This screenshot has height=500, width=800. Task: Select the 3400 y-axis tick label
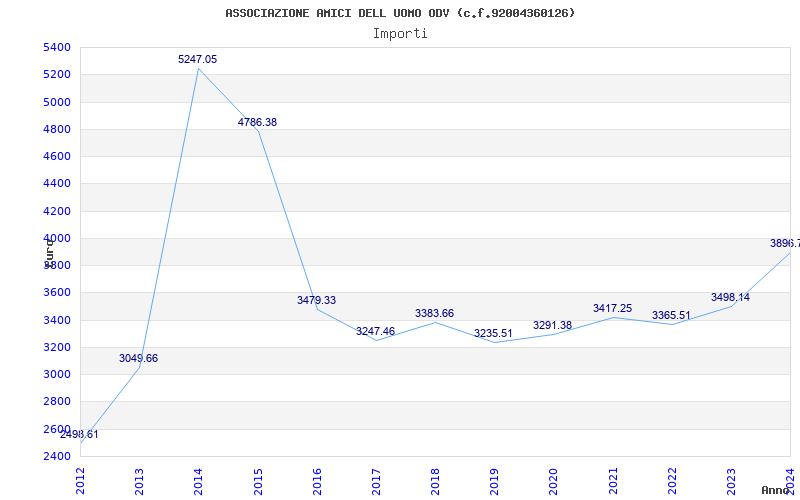57,320
